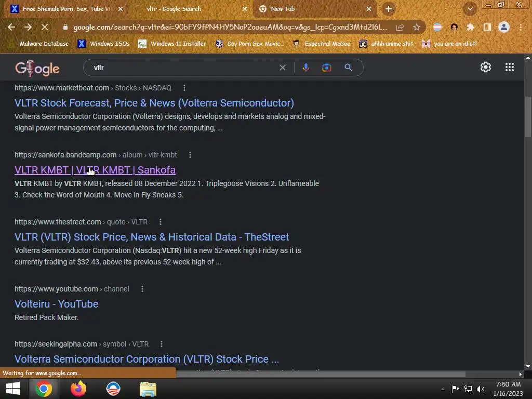Open VLTR Stock Forecast MarketBeat result

[154, 103]
